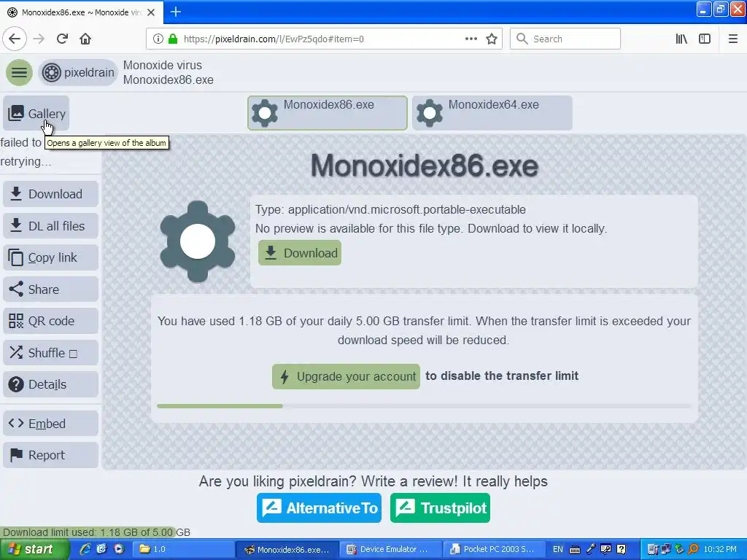747x560 pixels.
Task: Click the Monoxide virus album title
Action: tap(163, 65)
